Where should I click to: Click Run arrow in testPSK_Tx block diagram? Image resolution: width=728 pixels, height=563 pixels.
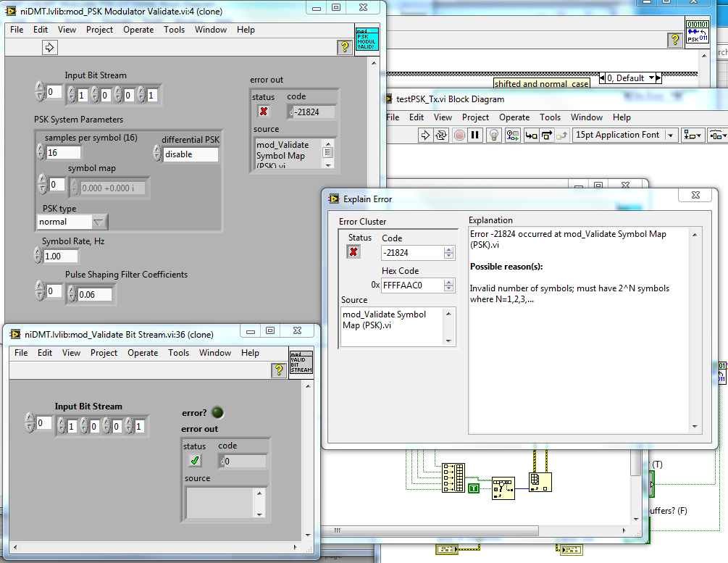coord(425,135)
